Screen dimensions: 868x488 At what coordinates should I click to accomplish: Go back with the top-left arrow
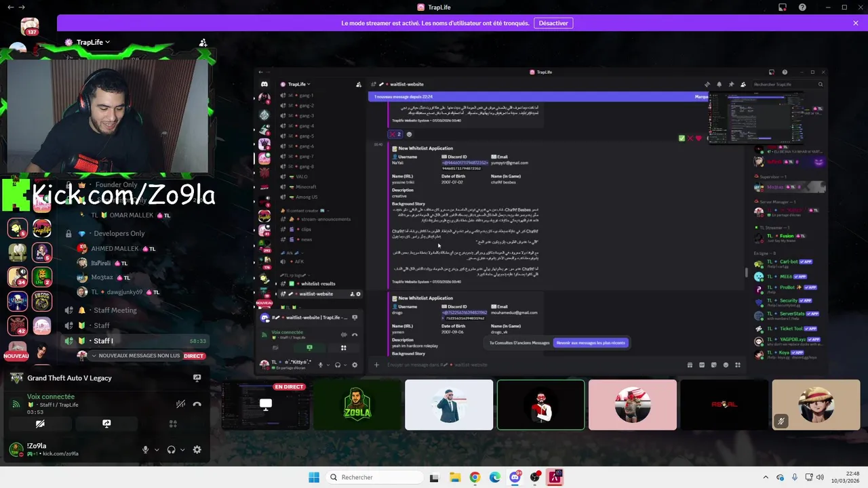(x=10, y=7)
